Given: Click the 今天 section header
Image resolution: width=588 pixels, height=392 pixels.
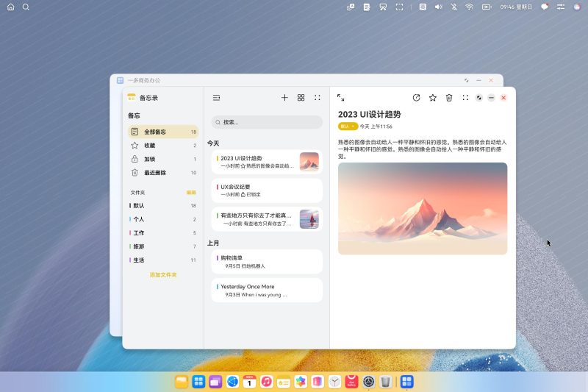Looking at the screenshot, I should (x=213, y=143).
